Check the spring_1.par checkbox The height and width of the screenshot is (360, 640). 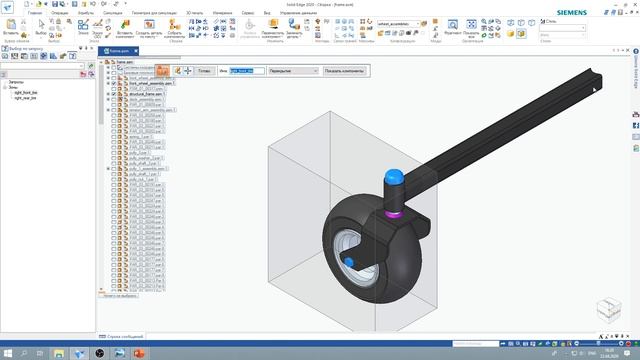click(x=114, y=136)
